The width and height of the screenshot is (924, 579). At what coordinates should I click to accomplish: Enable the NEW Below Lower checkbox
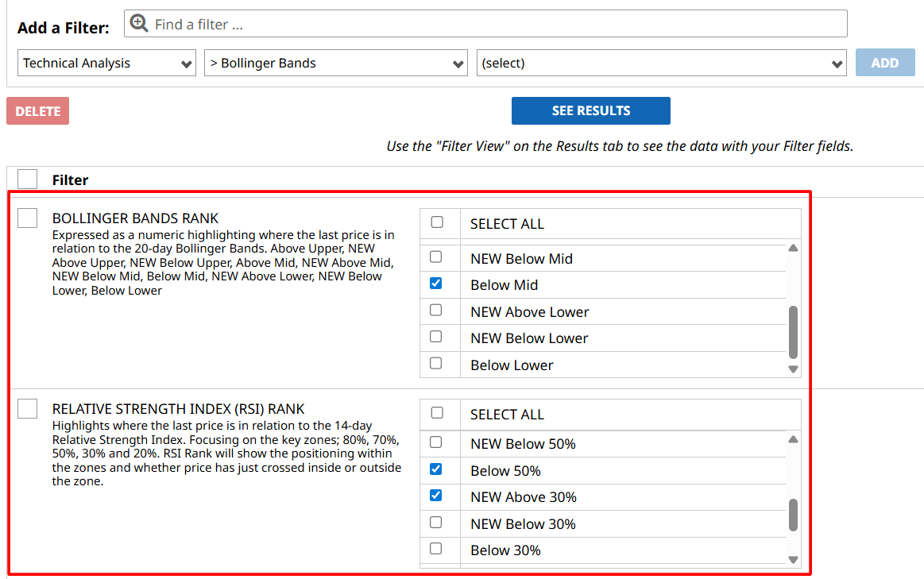click(x=435, y=337)
